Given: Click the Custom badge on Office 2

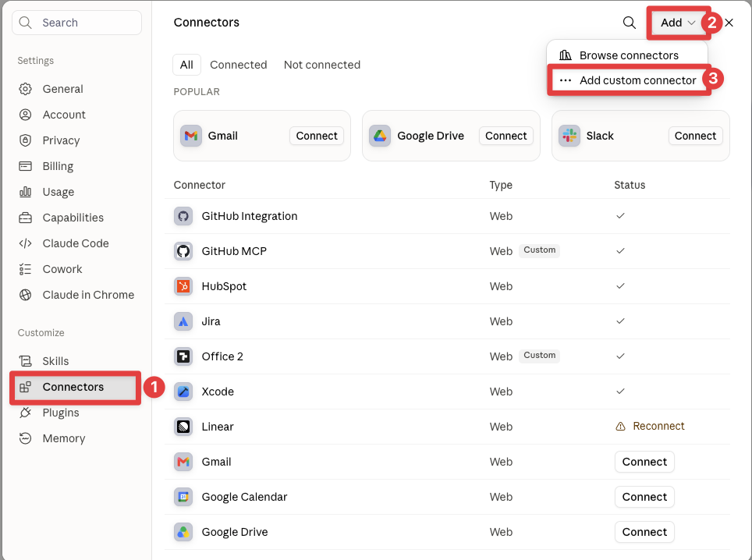Looking at the screenshot, I should coord(539,356).
